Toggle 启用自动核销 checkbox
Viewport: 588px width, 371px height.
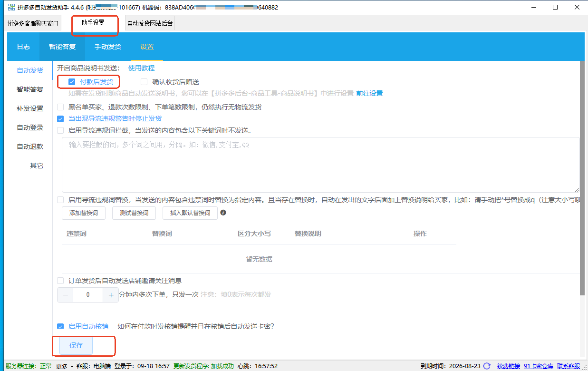pos(60,326)
